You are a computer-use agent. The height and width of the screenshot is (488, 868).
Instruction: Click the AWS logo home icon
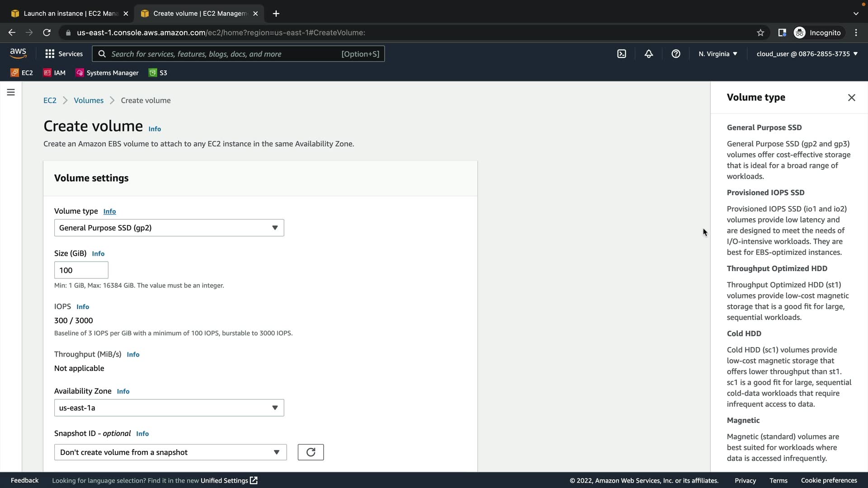[x=18, y=53]
